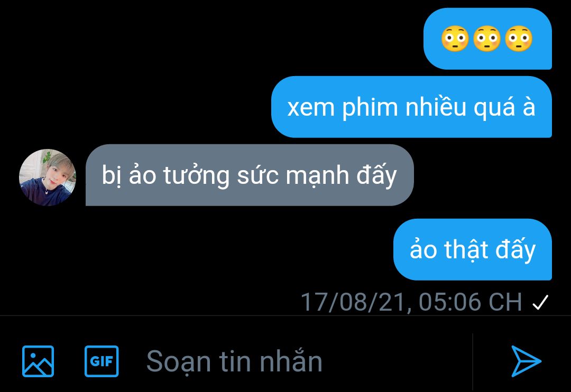The height and width of the screenshot is (392, 571).
Task: Select the "bị ảo tưởng sức mạnh đấy" message
Action: coord(250,175)
